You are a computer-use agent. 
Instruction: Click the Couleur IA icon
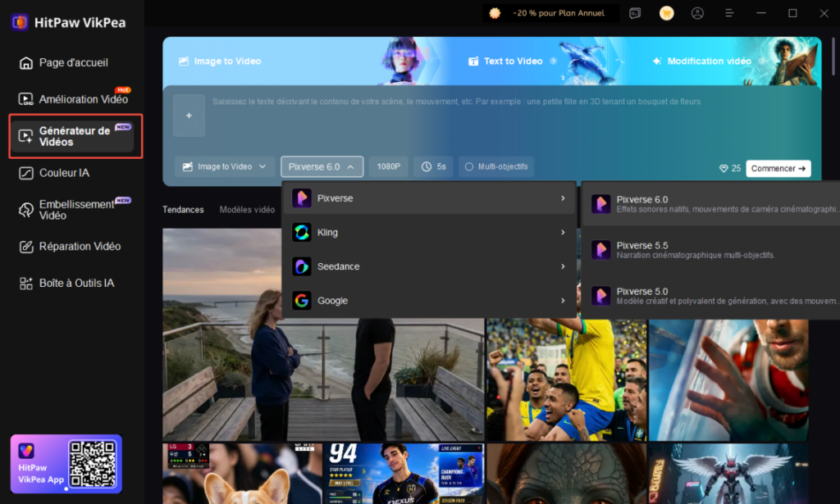tap(25, 174)
